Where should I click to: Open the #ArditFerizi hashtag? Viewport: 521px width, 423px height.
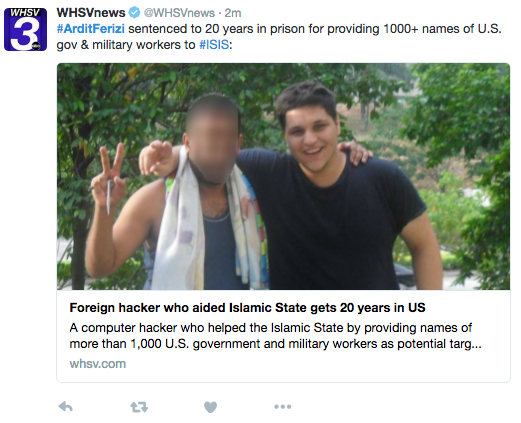[91, 29]
